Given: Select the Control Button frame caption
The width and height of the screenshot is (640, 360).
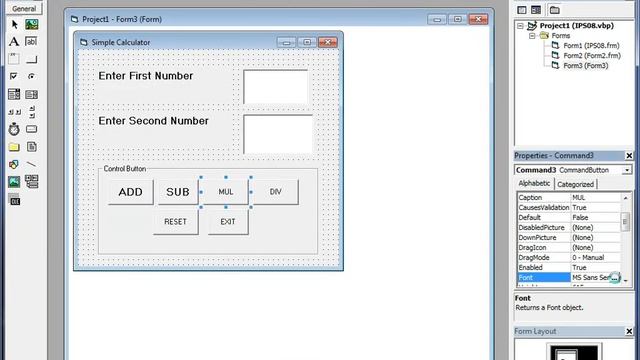Looking at the screenshot, I should (124, 169).
